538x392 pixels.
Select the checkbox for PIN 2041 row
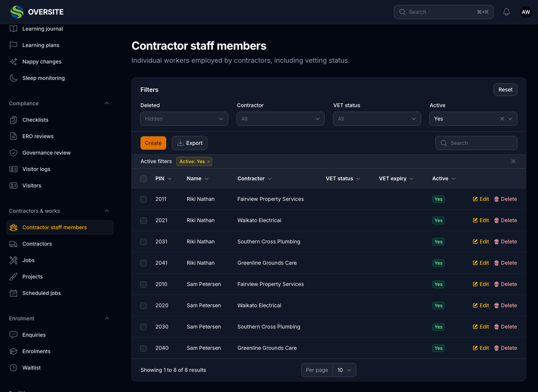click(143, 263)
